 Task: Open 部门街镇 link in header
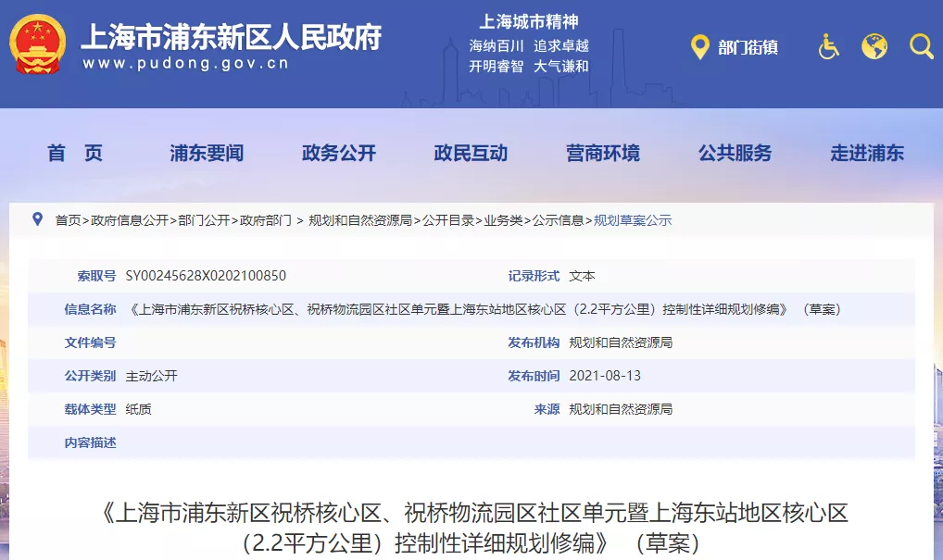[748, 47]
